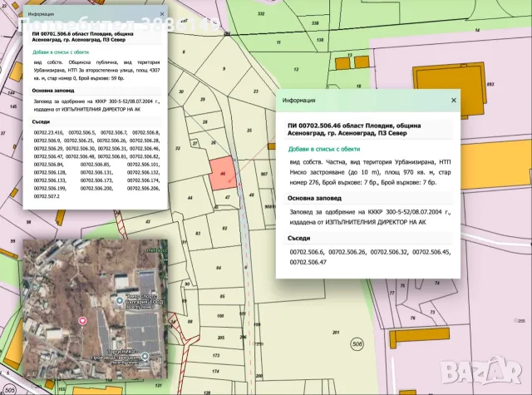Select parcel 29 on the map
The width and height of the screenshot is (532, 395).
(x=203, y=100)
